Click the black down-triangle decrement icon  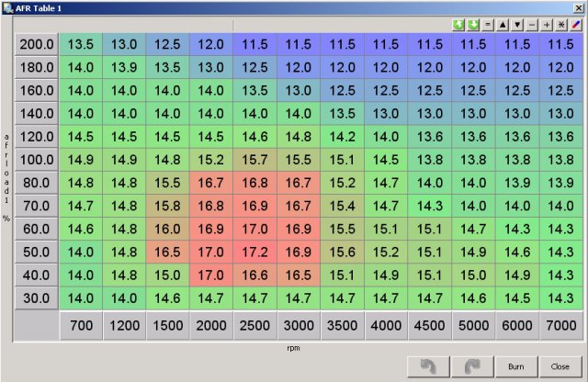coord(517,25)
